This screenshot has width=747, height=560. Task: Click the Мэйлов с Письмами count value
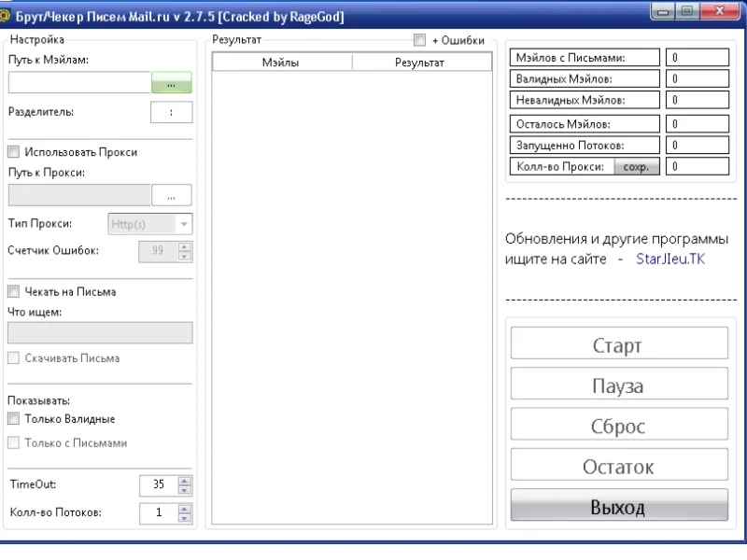(698, 58)
